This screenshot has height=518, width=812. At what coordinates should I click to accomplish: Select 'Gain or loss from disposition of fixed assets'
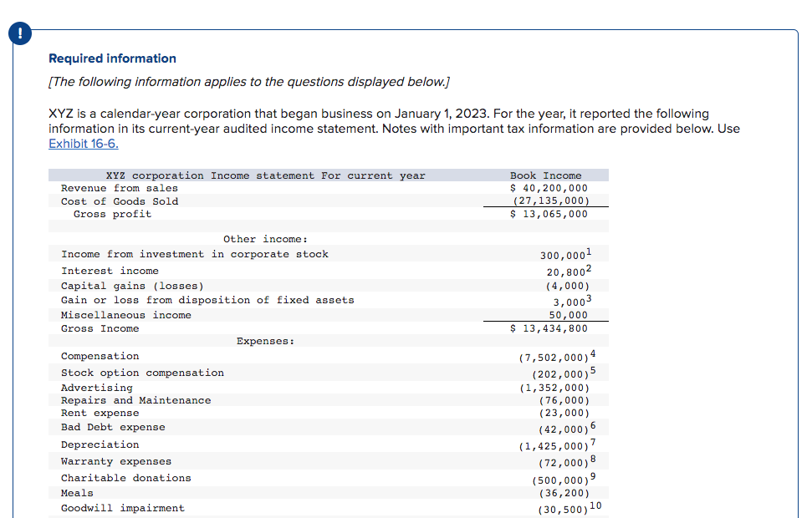pyautogui.click(x=207, y=300)
